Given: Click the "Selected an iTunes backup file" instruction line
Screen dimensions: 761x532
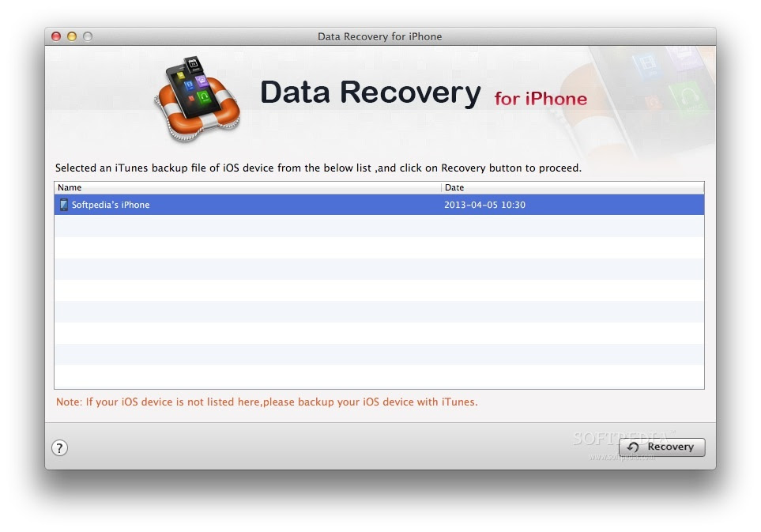Looking at the screenshot, I should 318,168.
